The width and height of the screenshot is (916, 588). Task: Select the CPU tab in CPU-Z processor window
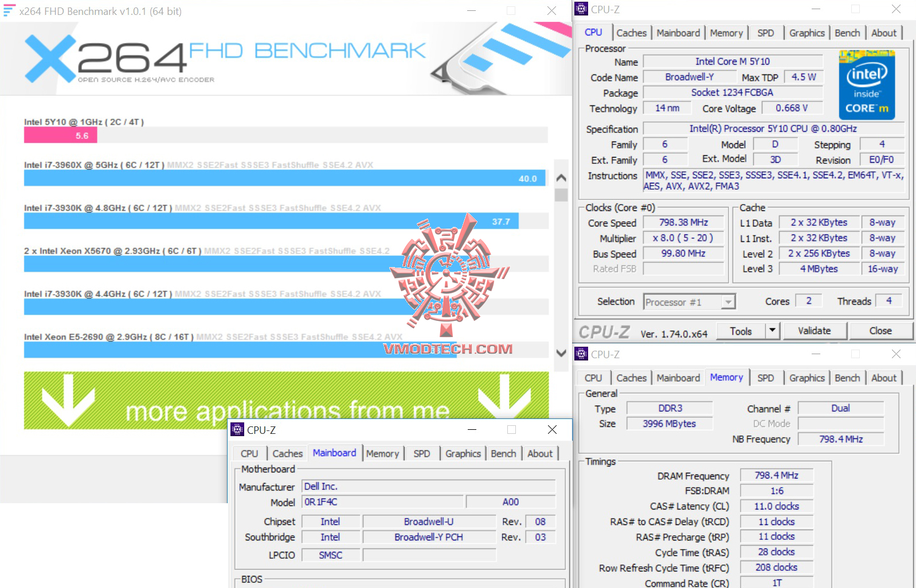click(x=593, y=33)
